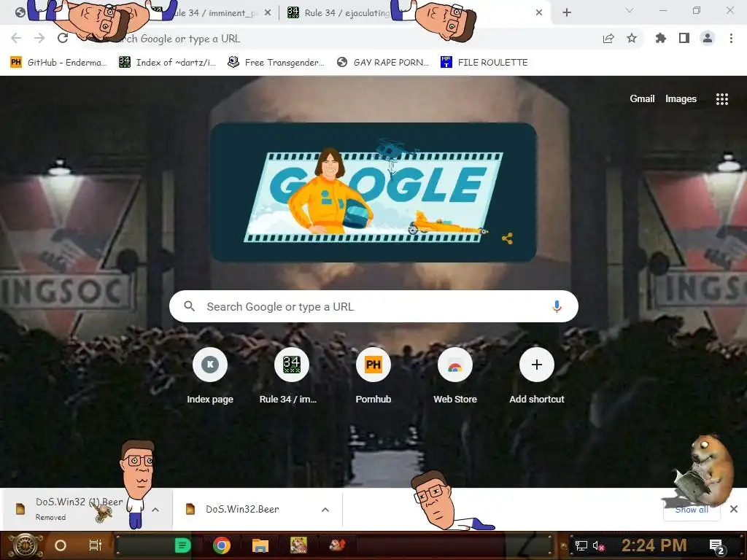
Task: Open the clock showing 2:24 PM
Action: 654,545
